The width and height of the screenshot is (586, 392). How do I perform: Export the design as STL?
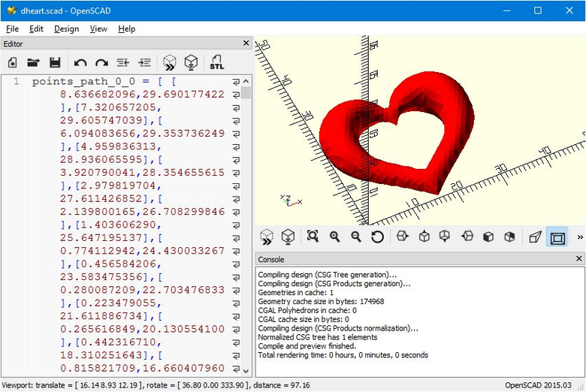pyautogui.click(x=217, y=62)
